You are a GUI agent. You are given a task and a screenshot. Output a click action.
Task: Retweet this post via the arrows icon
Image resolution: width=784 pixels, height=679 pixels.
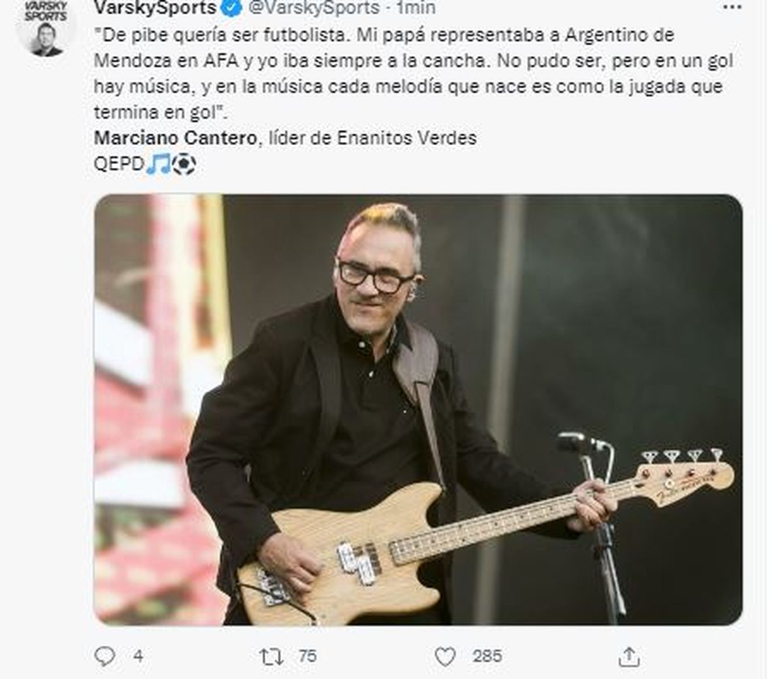coord(271,656)
